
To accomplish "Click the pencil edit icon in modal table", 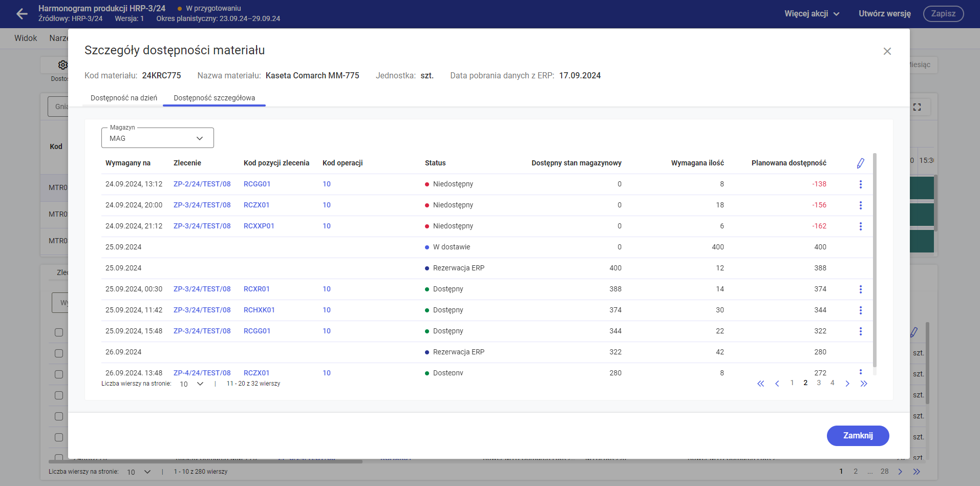I will [860, 163].
